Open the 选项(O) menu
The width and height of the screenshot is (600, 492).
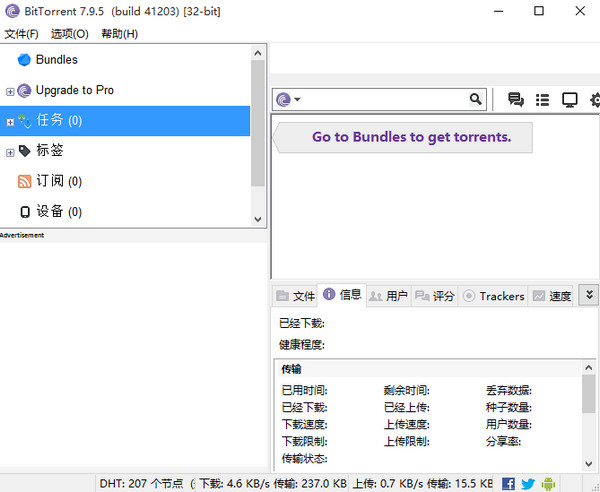[69, 34]
